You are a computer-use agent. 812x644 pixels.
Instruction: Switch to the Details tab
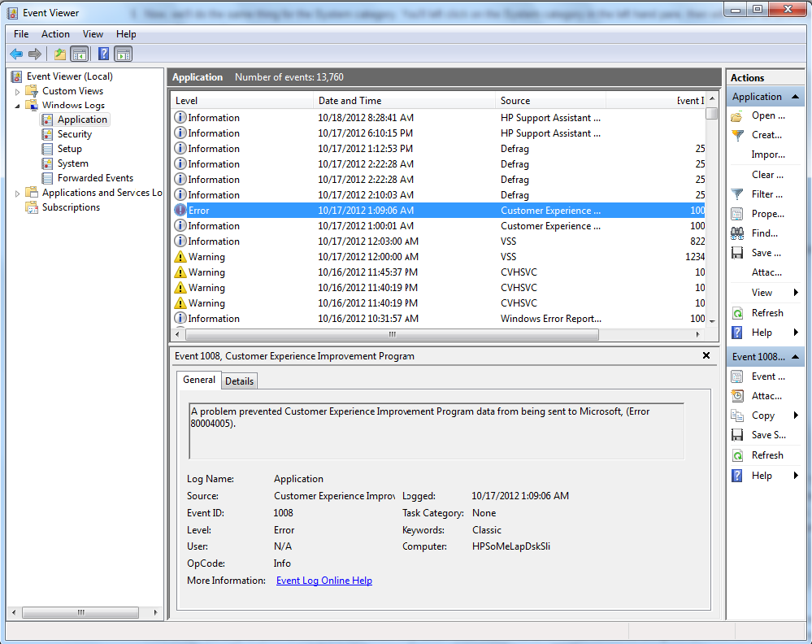pyautogui.click(x=239, y=381)
